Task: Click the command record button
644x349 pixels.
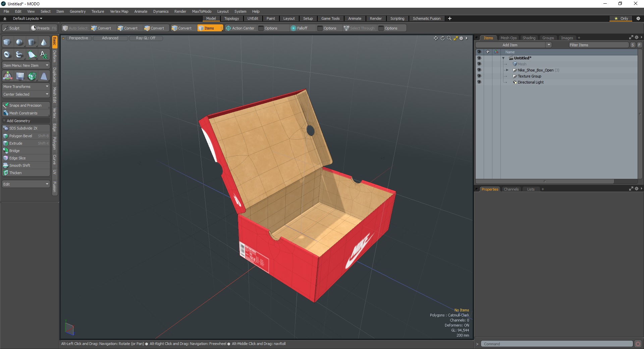Action: (638, 344)
